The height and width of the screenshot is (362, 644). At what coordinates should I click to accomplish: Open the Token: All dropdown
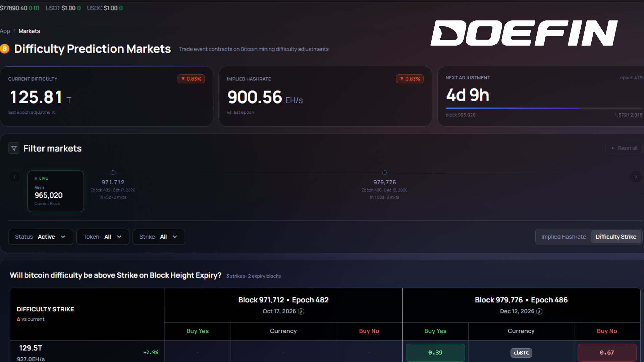[103, 237]
